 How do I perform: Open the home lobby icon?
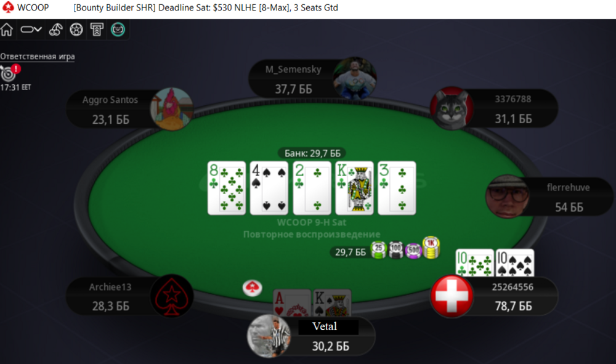[7, 30]
